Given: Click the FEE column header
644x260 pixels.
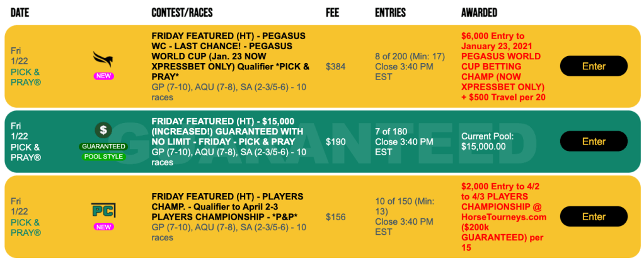Looking at the screenshot, I should (x=333, y=13).
